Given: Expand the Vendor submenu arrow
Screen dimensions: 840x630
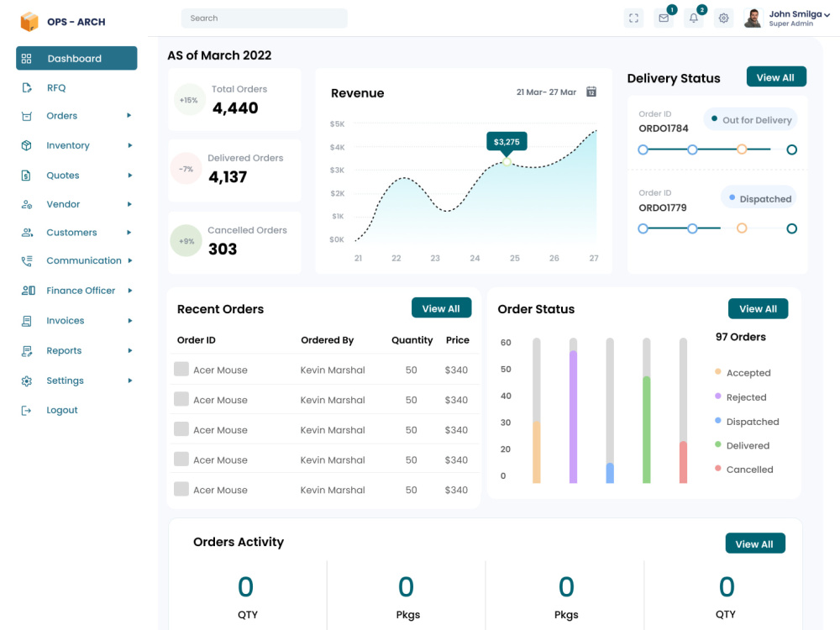Looking at the screenshot, I should [x=129, y=204].
